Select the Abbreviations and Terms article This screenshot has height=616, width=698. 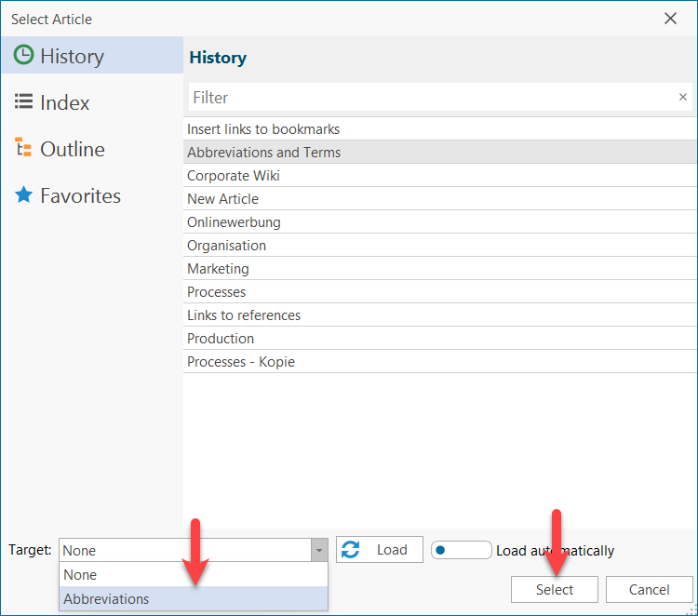264,153
